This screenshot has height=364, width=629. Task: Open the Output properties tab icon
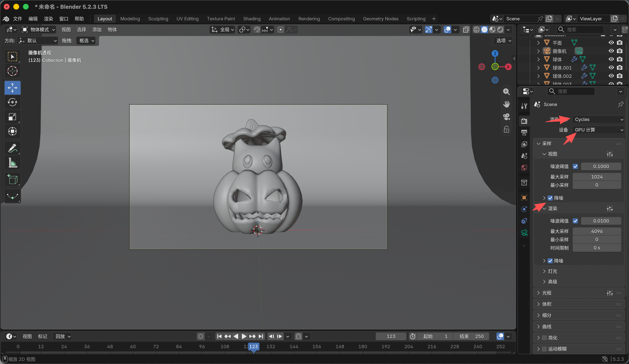click(x=524, y=132)
